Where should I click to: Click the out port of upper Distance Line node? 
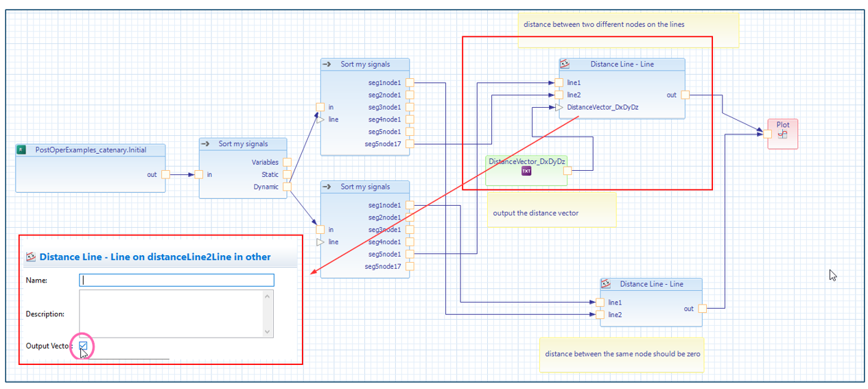685,95
